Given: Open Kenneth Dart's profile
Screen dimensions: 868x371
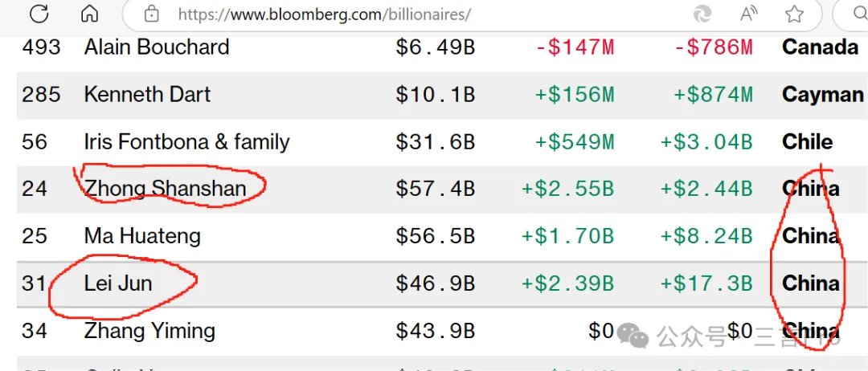Looking at the screenshot, I should pos(147,95).
